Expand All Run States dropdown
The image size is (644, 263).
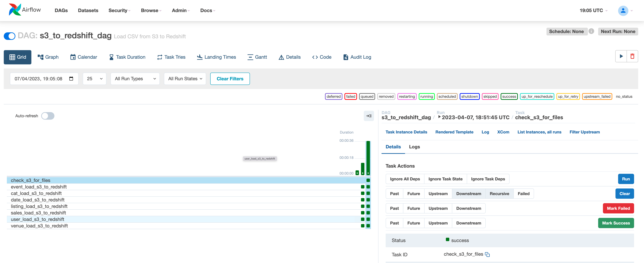184,78
